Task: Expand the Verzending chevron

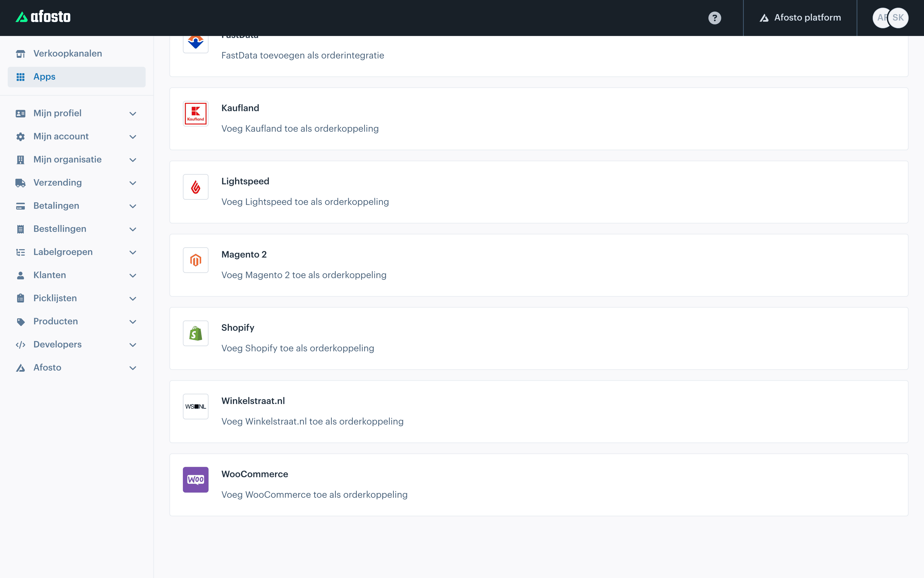Action: (x=133, y=183)
